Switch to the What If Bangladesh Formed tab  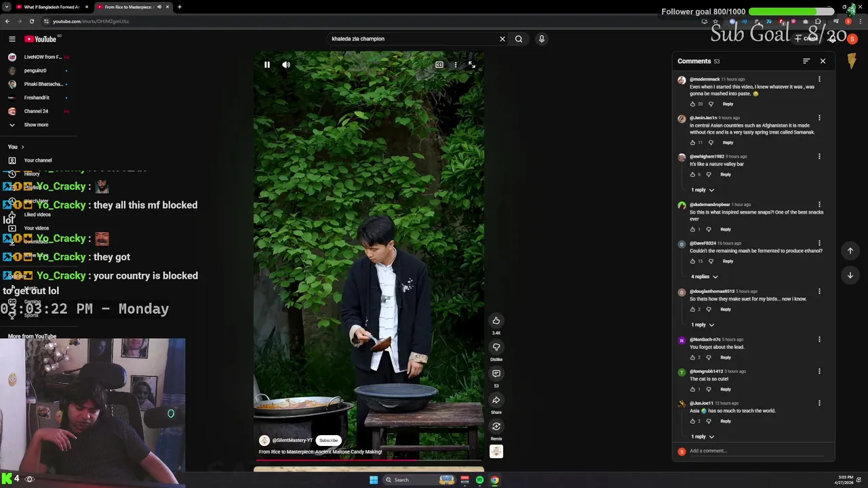click(x=52, y=7)
